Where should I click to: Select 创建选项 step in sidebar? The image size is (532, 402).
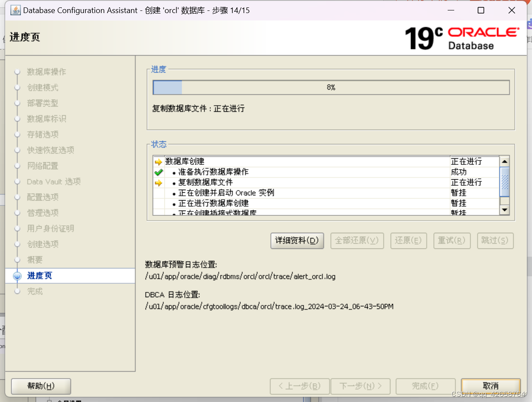pyautogui.click(x=43, y=244)
